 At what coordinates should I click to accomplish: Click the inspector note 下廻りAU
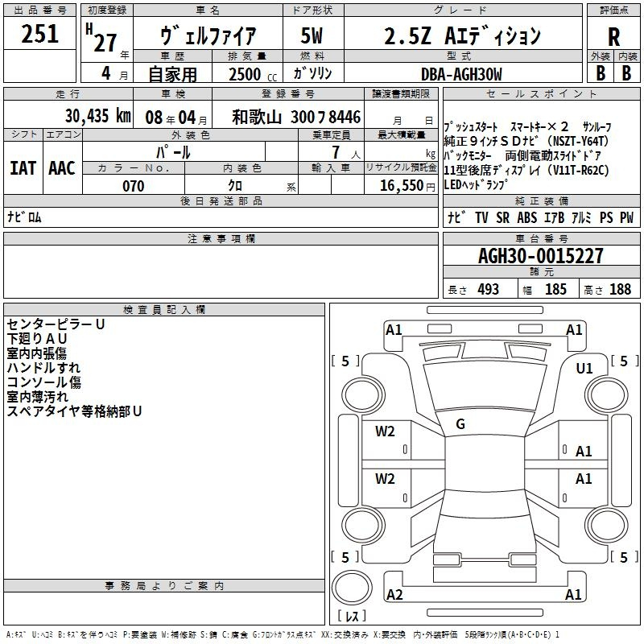click(x=37, y=339)
